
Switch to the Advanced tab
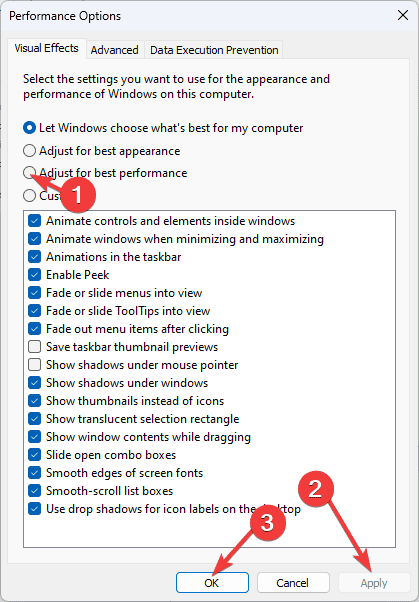[x=114, y=50]
